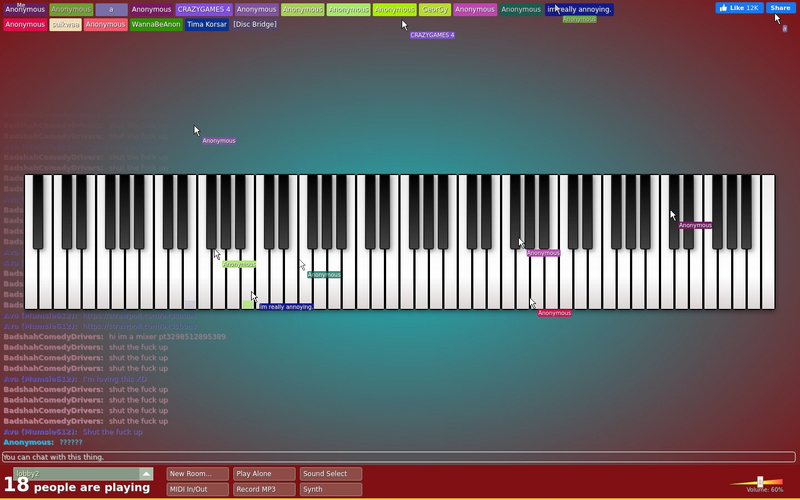Toggle the Play Alone button

coord(264,473)
